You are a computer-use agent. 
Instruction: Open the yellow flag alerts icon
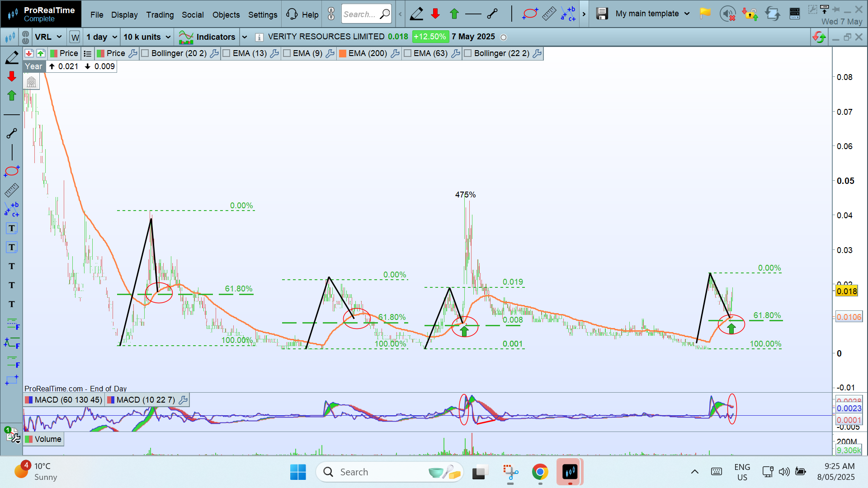coord(705,14)
